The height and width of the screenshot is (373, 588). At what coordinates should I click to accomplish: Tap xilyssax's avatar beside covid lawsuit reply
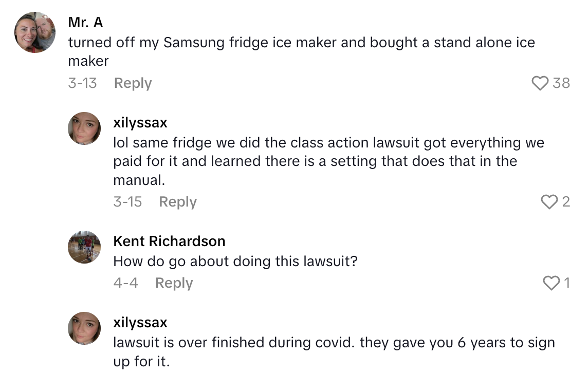pos(84,328)
